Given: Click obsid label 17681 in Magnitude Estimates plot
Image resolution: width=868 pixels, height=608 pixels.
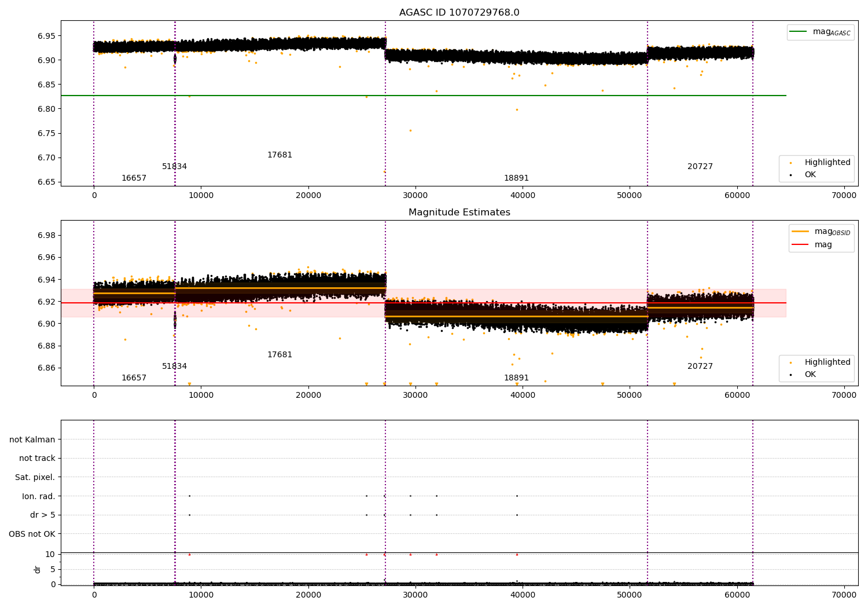Looking at the screenshot, I should click(279, 355).
